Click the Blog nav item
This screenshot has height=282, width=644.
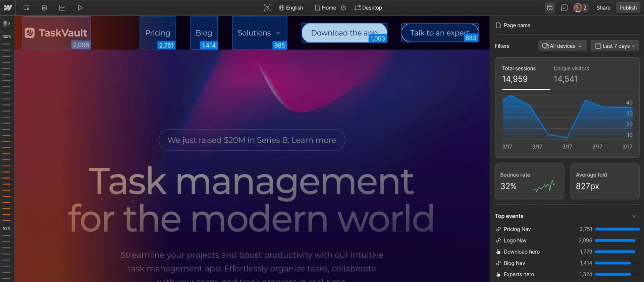click(x=204, y=33)
